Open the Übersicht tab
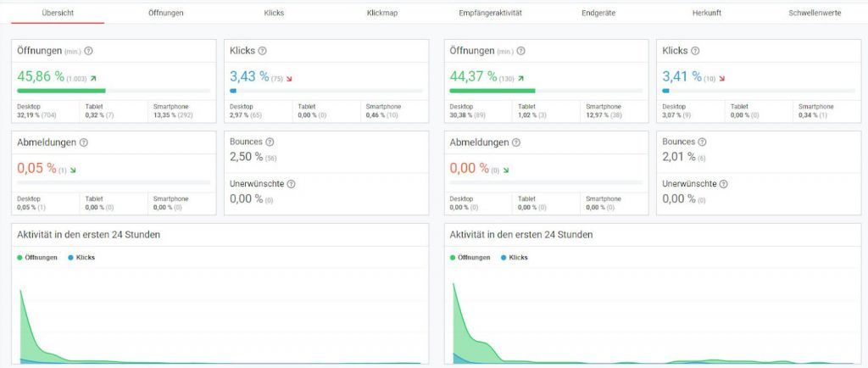 58,13
